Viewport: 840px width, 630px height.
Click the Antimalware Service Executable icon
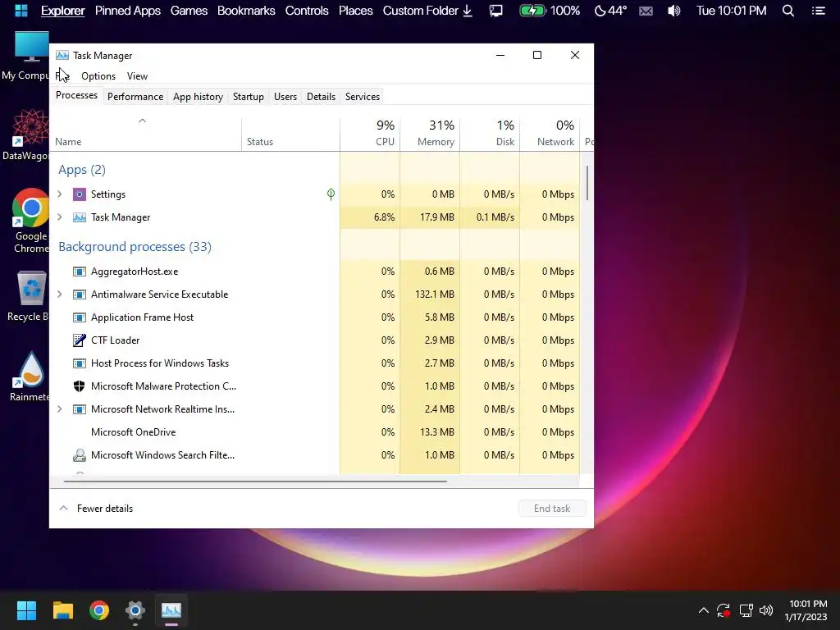coord(80,294)
